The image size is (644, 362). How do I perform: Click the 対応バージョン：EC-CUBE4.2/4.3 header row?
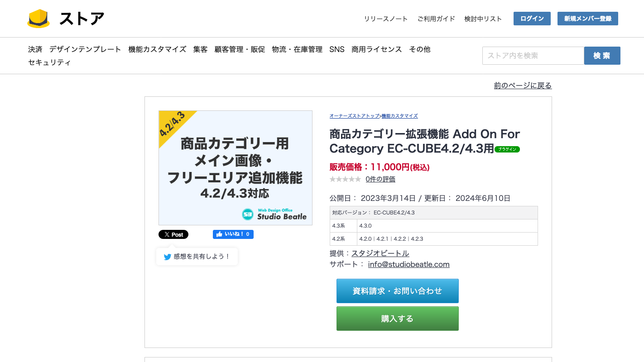pyautogui.click(x=434, y=213)
